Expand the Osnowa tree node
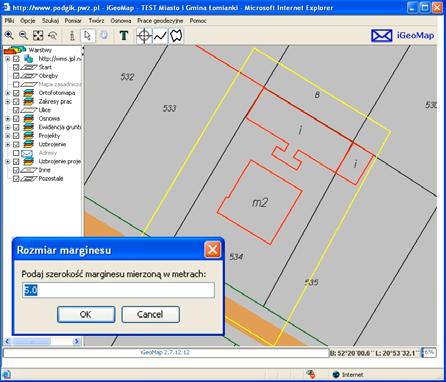Viewport: 446px width, 382px height. tap(8, 119)
